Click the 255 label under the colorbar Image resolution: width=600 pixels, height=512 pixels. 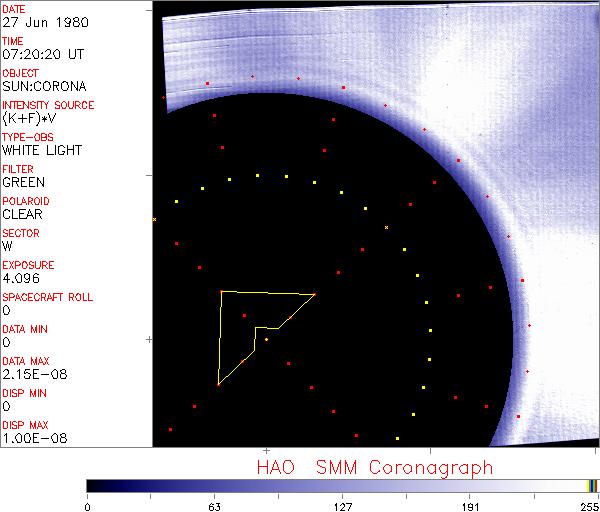pos(590,505)
